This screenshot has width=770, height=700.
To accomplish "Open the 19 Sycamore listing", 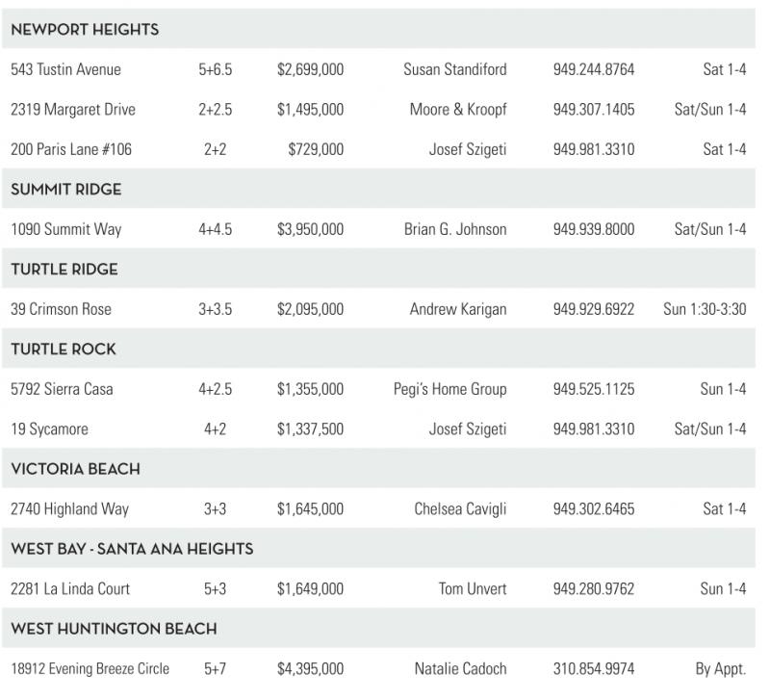I will 49,429.
